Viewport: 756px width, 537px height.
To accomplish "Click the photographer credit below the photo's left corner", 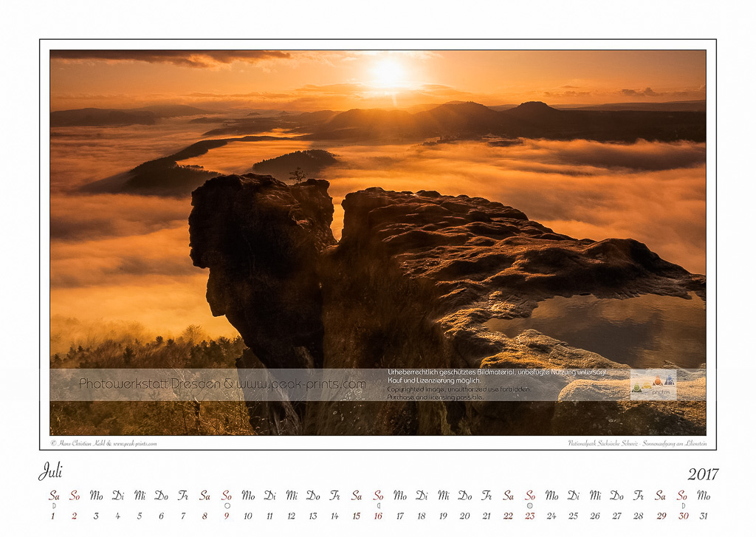I will pos(103,443).
